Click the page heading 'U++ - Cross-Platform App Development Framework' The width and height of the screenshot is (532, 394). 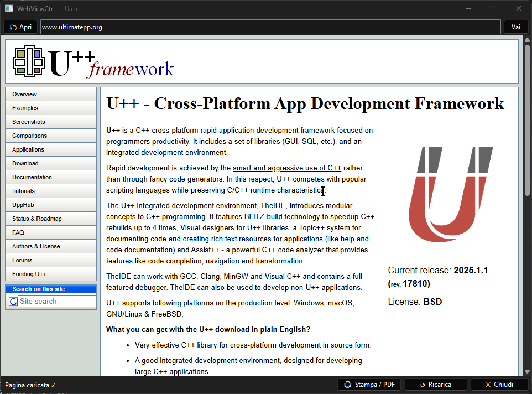(305, 103)
